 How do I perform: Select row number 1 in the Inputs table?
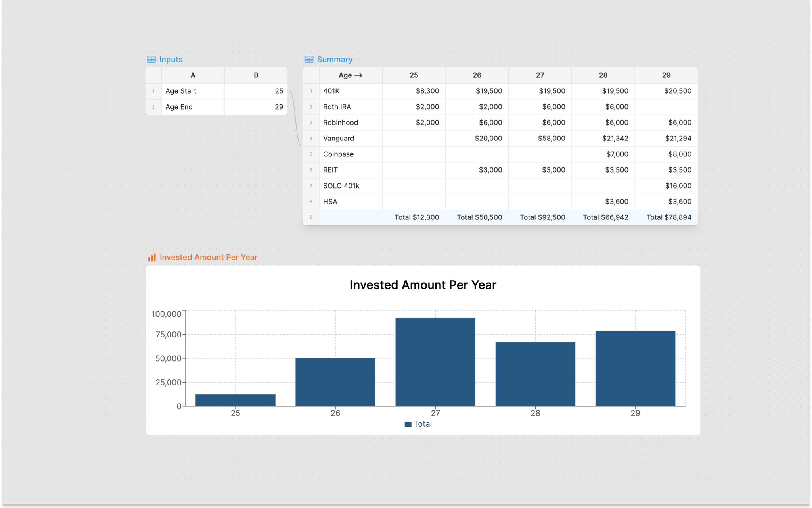(x=153, y=91)
